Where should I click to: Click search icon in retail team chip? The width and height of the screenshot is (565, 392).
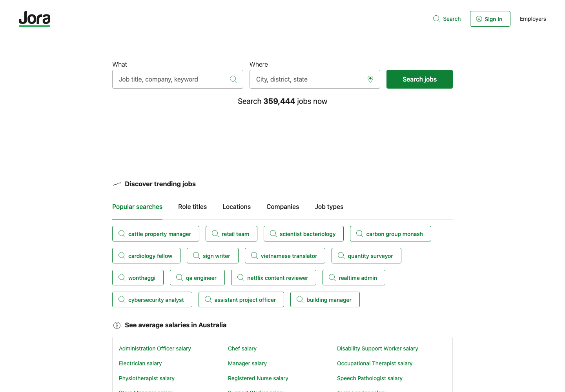tap(215, 234)
